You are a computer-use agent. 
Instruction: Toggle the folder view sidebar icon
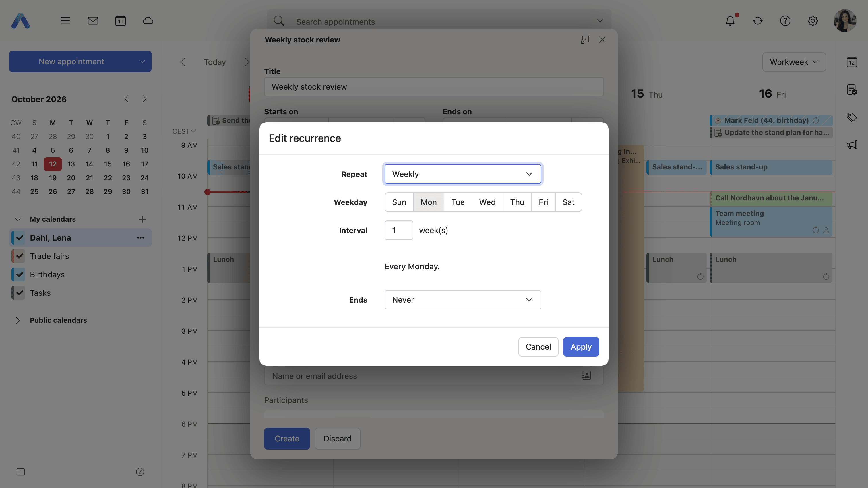[x=21, y=472]
